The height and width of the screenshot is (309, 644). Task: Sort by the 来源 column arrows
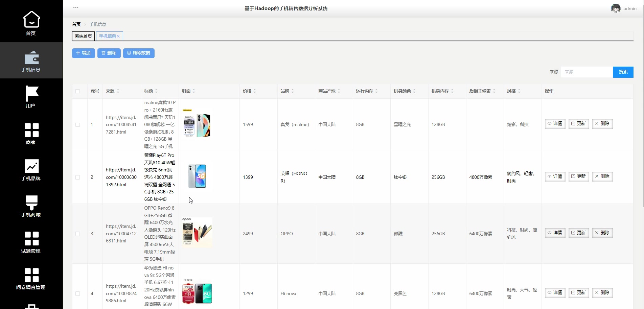[118, 91]
